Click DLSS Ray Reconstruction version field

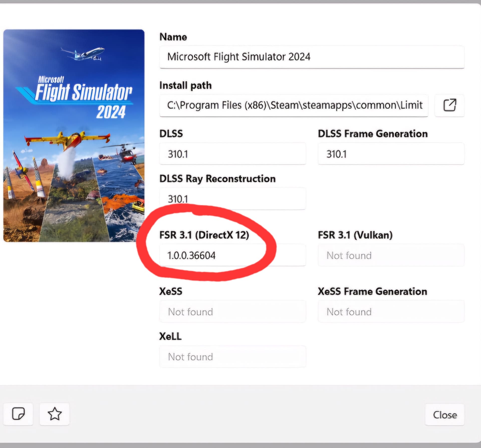click(232, 199)
